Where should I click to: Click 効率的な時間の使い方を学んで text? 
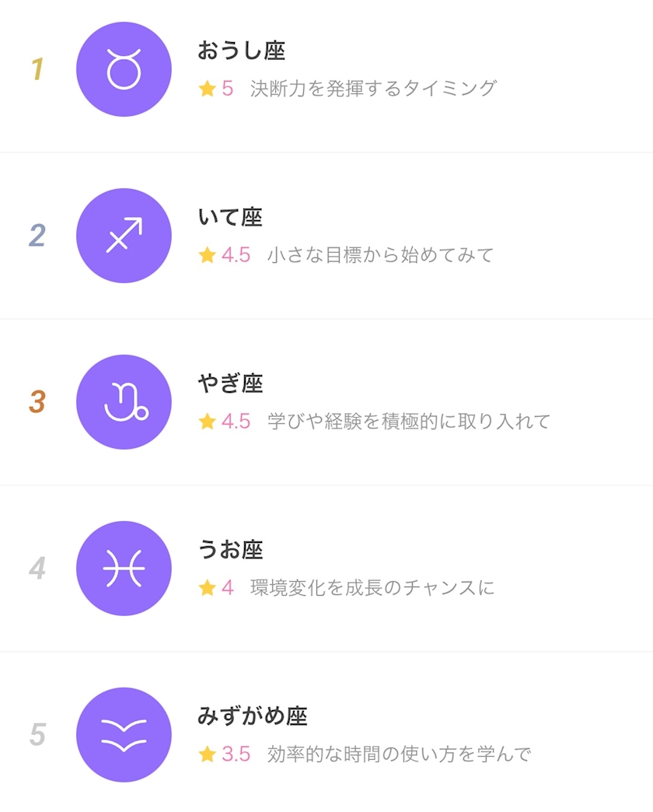tap(399, 754)
